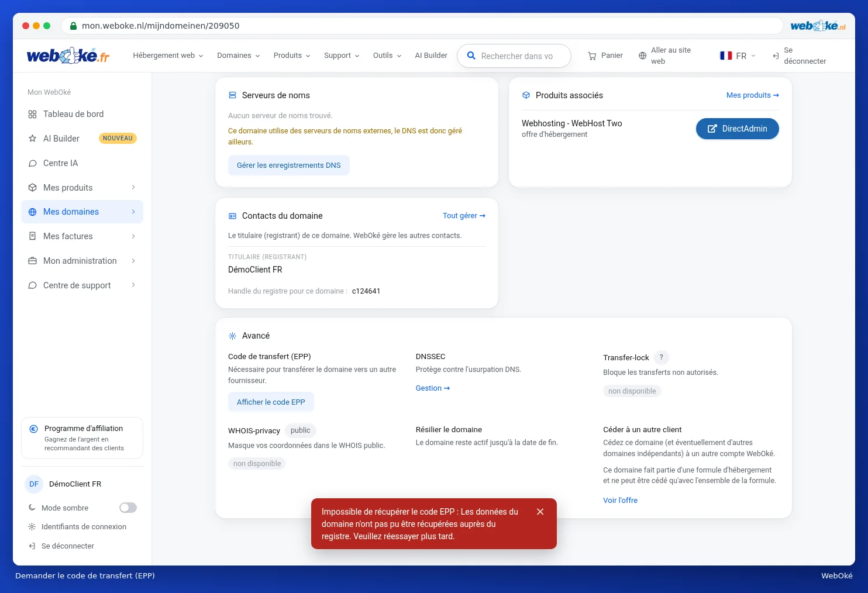The image size is (868, 593).
Task: Follow the Voir l'offre link
Action: pos(620,501)
